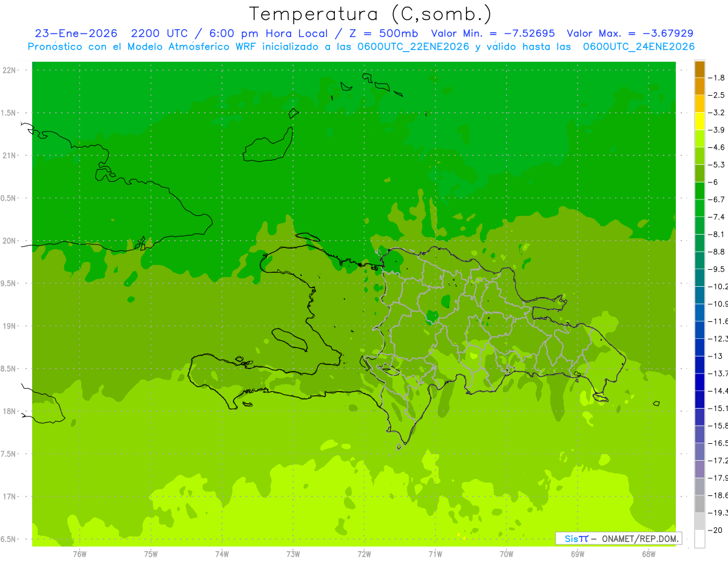Image resolution: width=728 pixels, height=562 pixels.
Task: Click the '-5.3' colorbar value
Action: [716, 164]
